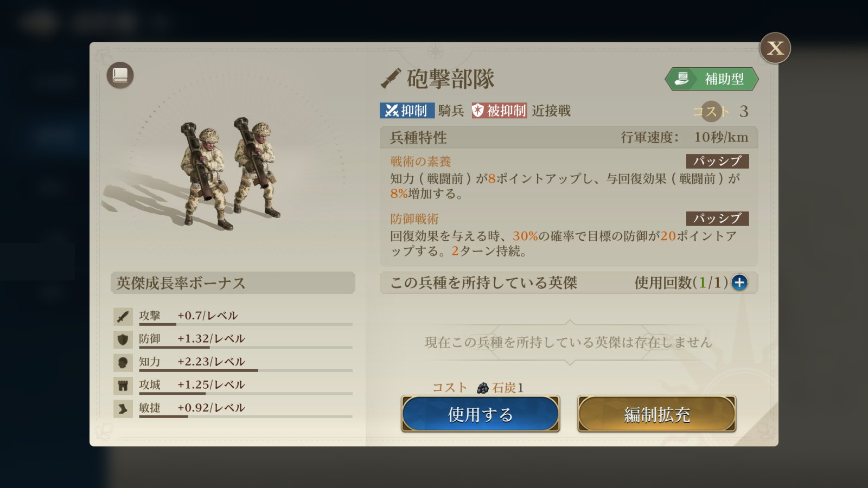The image size is (868, 488).
Task: Click the 被抑制 shield icon
Action: coord(478,111)
